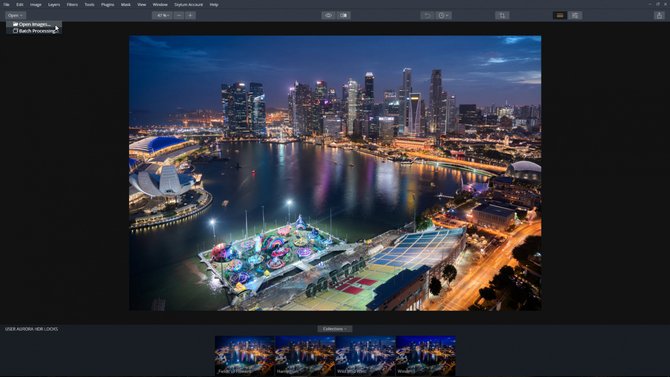
Task: Apply the fourth look thumbnail
Action: (426, 356)
